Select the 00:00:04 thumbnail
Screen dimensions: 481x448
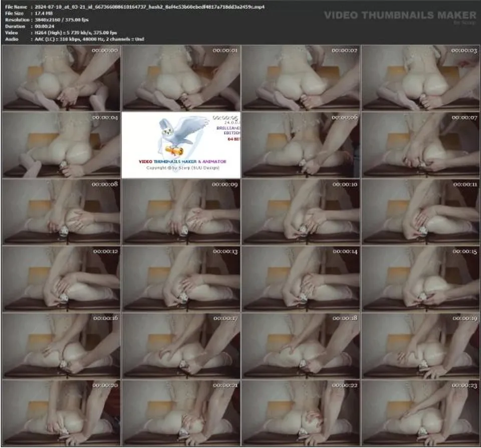pos(61,145)
